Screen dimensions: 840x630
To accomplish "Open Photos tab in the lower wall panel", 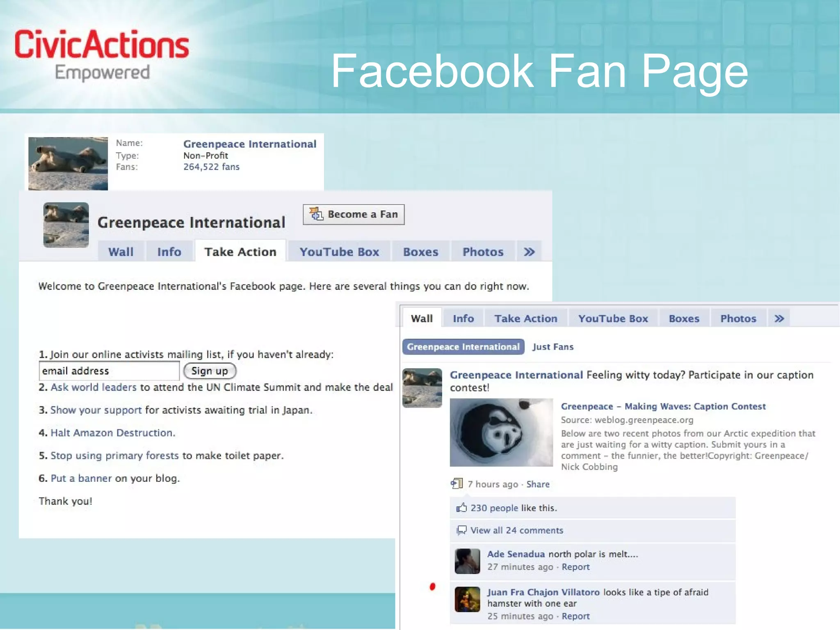I will (738, 318).
